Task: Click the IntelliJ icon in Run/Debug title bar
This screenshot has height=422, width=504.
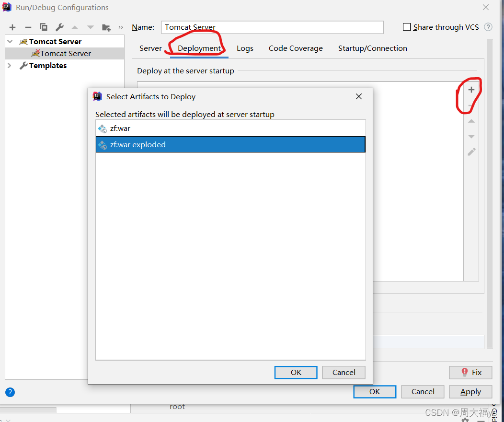Action: pos(7,7)
